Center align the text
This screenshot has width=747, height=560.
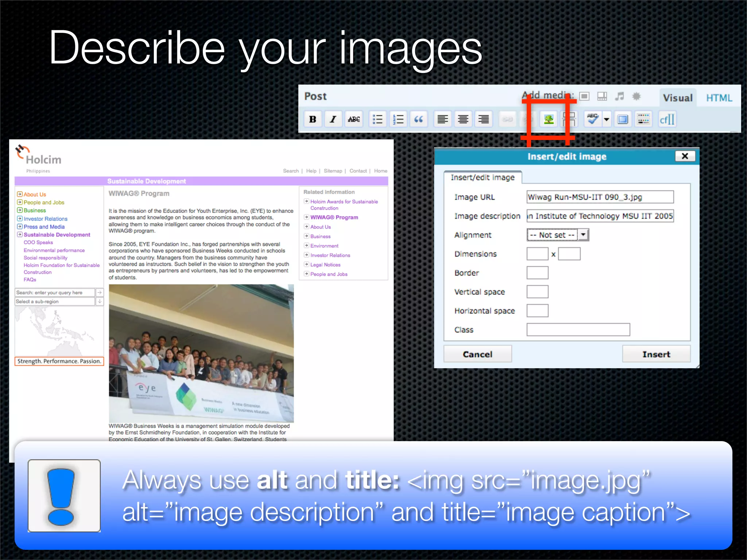point(463,119)
